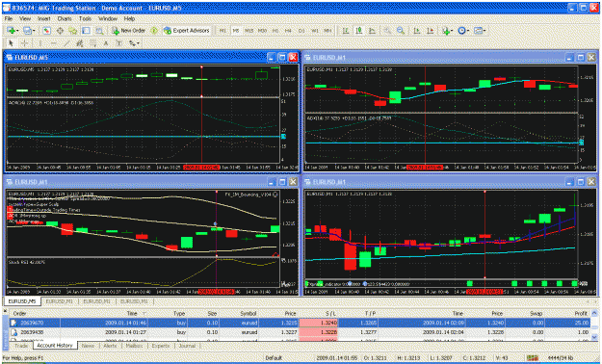Select the M5 timeframe button
Screen dimensions: 602x364
click(x=236, y=31)
